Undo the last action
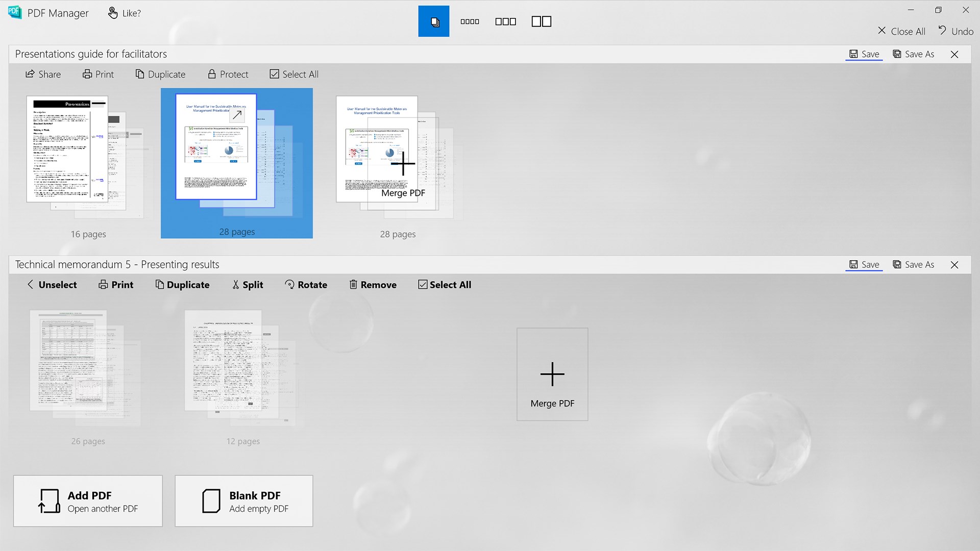This screenshot has width=980, height=551. click(955, 31)
